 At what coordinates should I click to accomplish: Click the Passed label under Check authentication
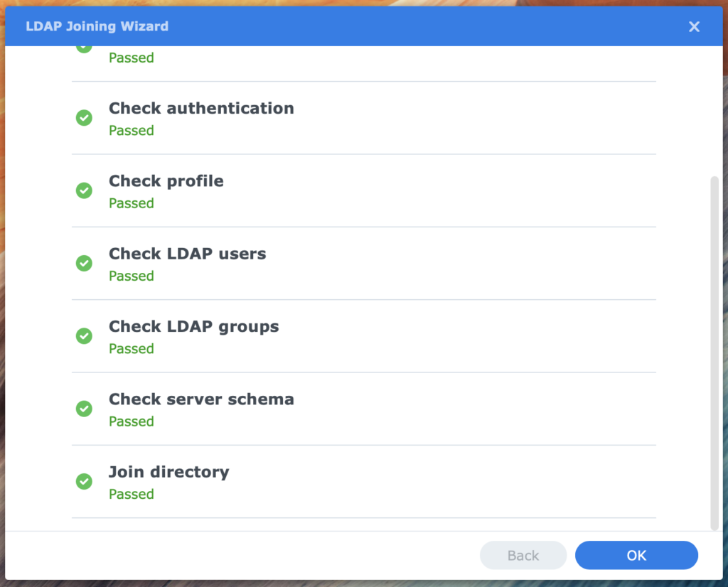coord(131,131)
